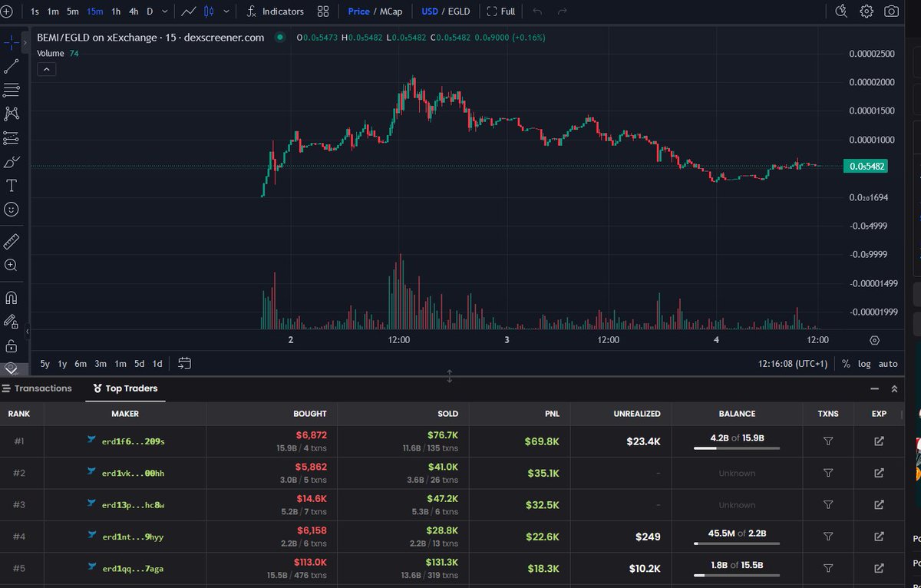Toggle magnet mode for drawings
Screen dimensions: 921x588
pyautogui.click(x=12, y=298)
